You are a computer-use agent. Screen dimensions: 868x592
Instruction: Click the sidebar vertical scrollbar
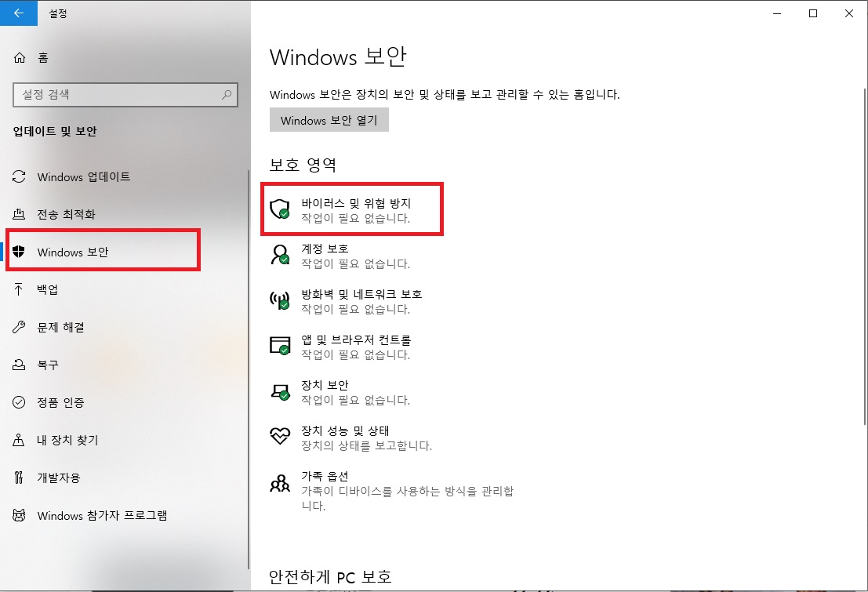(x=248, y=369)
